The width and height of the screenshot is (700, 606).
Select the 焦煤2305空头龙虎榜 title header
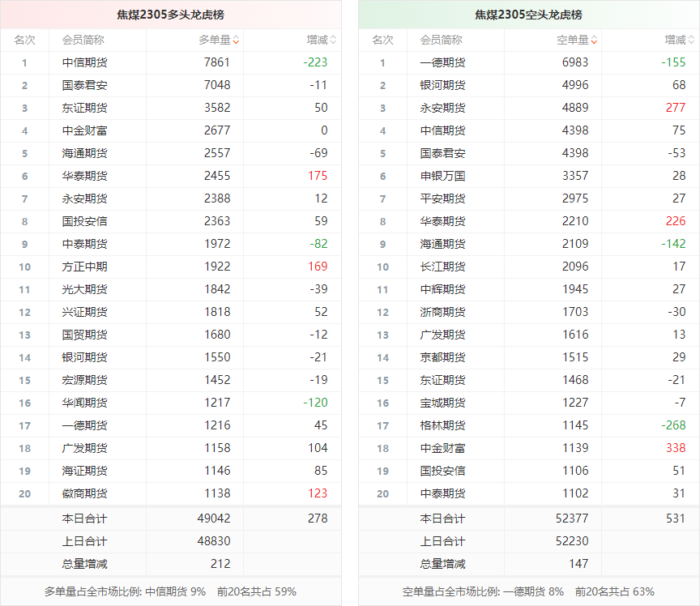click(x=528, y=15)
